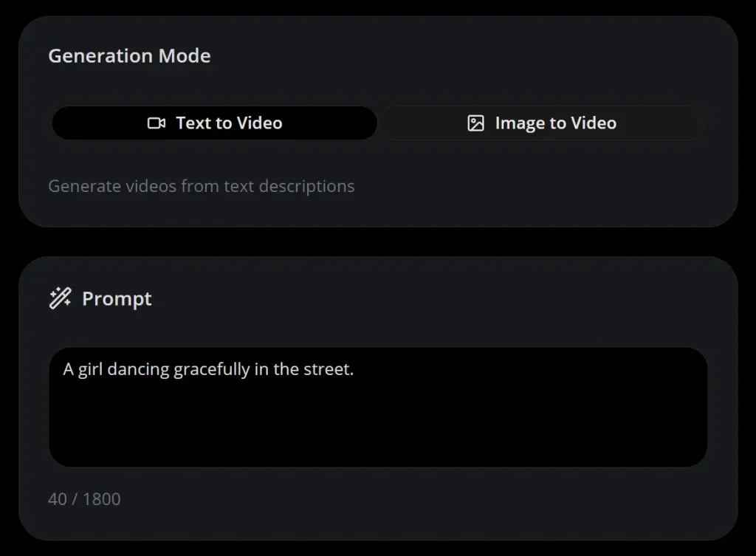This screenshot has width=756, height=556.
Task: Click the magic wand icon beside Prompt
Action: pos(61,298)
